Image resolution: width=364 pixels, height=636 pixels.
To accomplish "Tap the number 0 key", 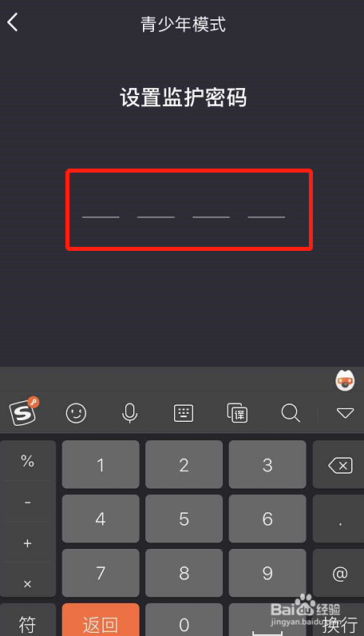I will [184, 620].
